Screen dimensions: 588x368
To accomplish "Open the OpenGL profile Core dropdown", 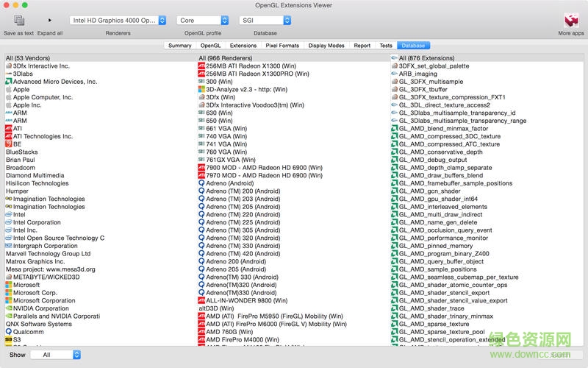I will click(201, 21).
